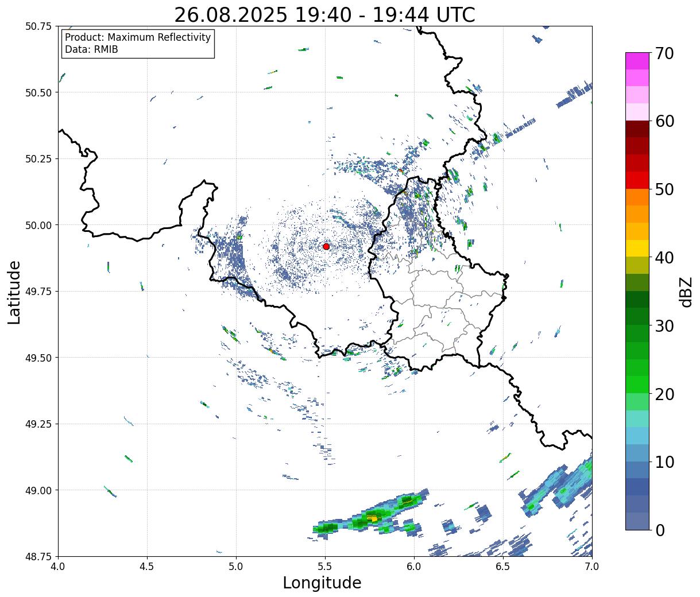Screen dimensions: 700x597
Task: Pick the magenta 70 dBZ color band
Action: pyautogui.click(x=637, y=61)
